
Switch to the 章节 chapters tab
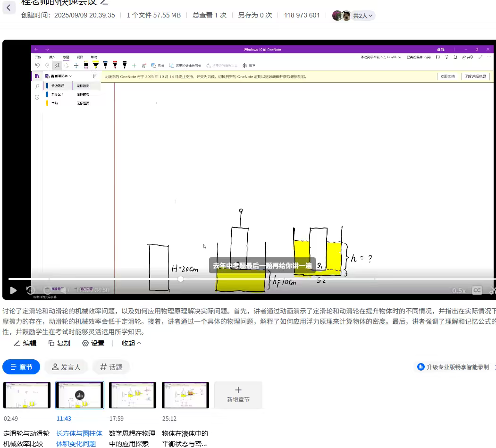click(21, 367)
